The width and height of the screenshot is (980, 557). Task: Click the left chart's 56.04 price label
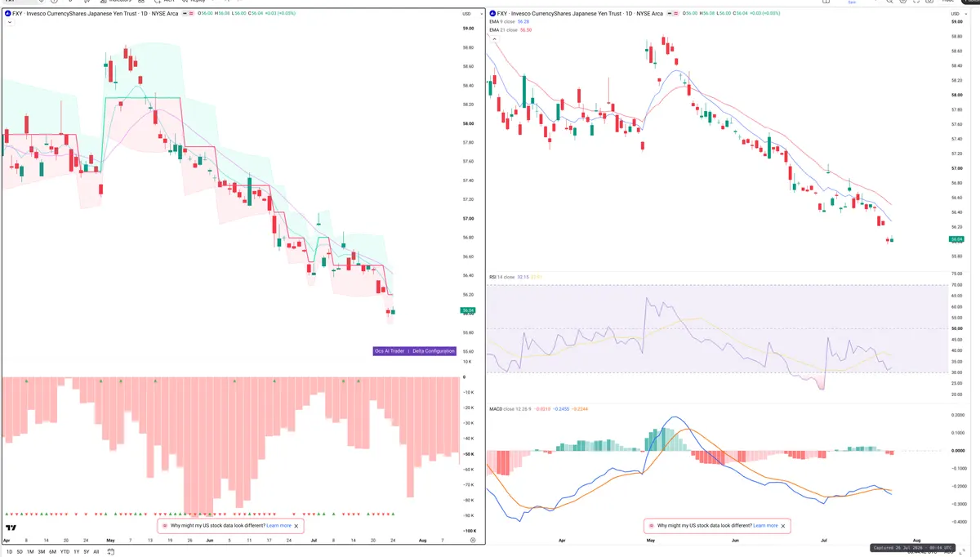[469, 310]
